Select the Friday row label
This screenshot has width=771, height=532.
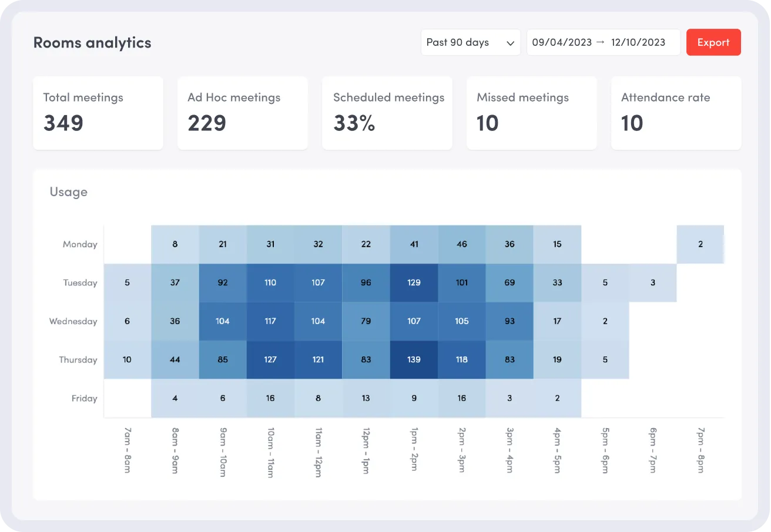point(84,398)
